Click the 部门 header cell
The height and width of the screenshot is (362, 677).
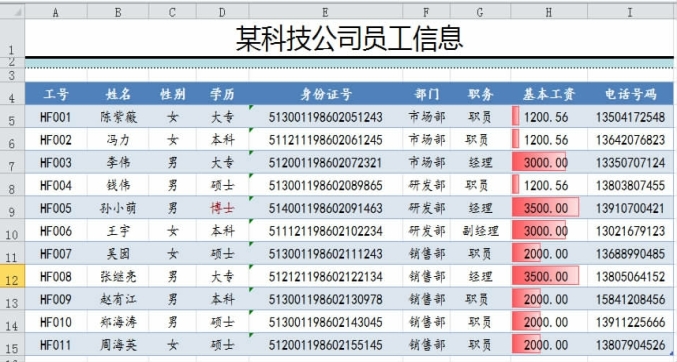[426, 94]
